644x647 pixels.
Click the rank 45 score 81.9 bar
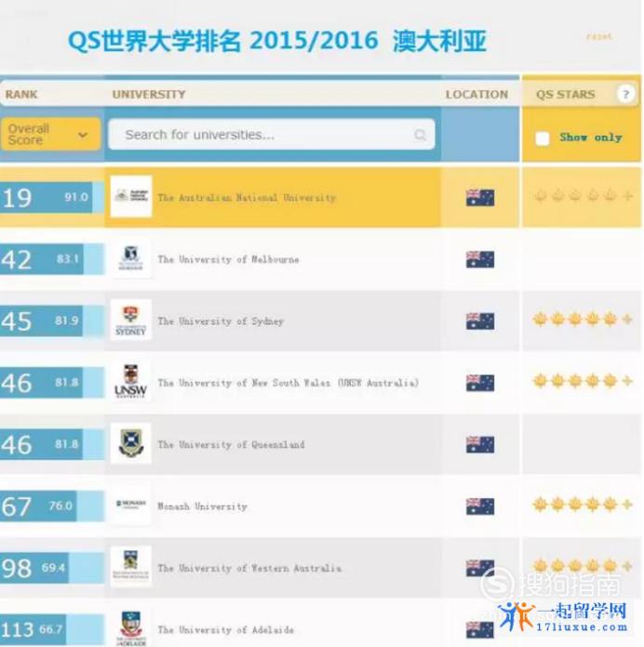pos(52,321)
